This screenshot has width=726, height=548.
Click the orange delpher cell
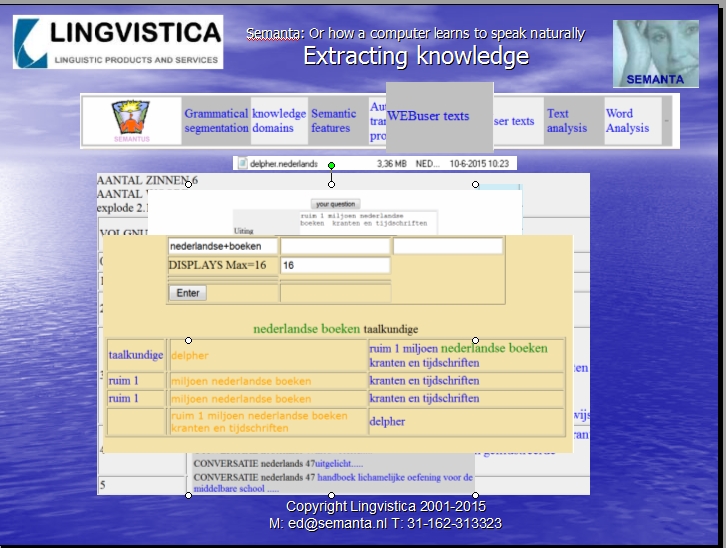[x=190, y=355]
